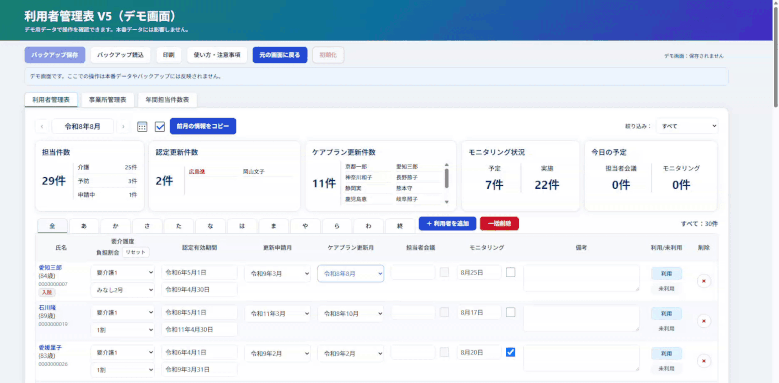
Task: Select the さ kana filter tab
Action: [147, 226]
